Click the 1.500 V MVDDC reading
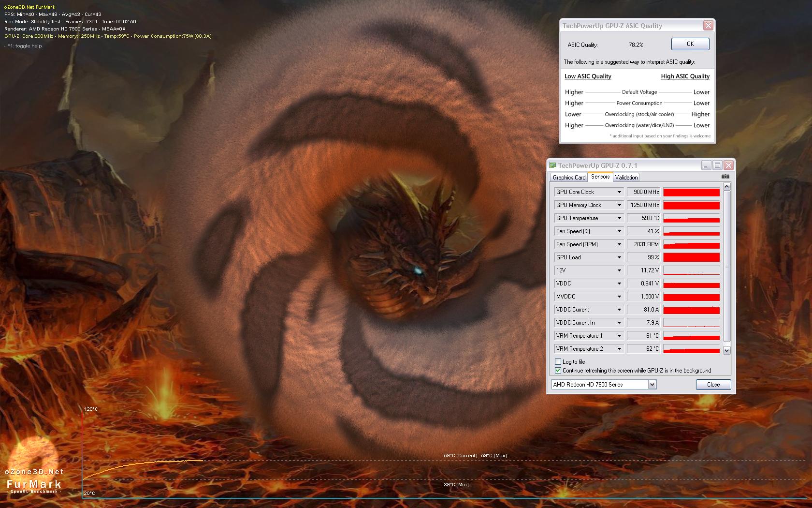Screen dimensions: 812x508 pos(643,297)
